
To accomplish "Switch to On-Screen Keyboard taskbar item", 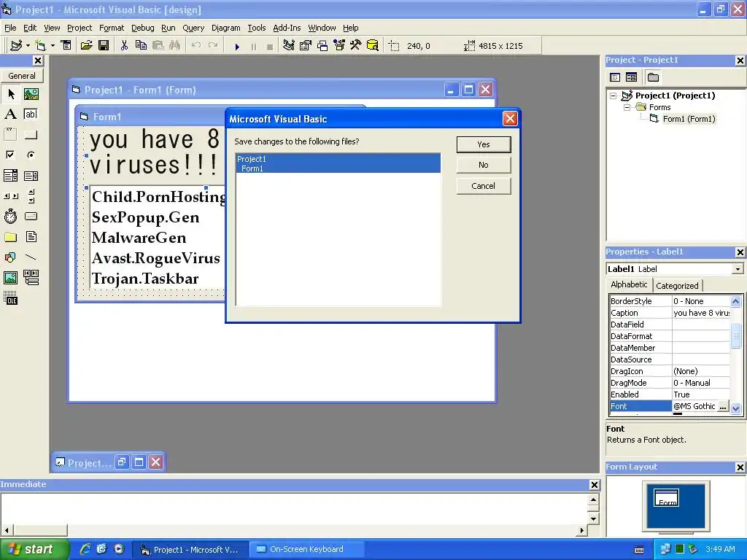I will [x=307, y=549].
